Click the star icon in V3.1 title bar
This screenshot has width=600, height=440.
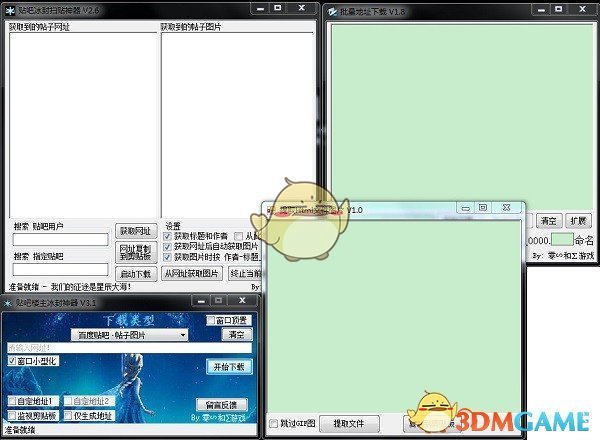(8, 303)
